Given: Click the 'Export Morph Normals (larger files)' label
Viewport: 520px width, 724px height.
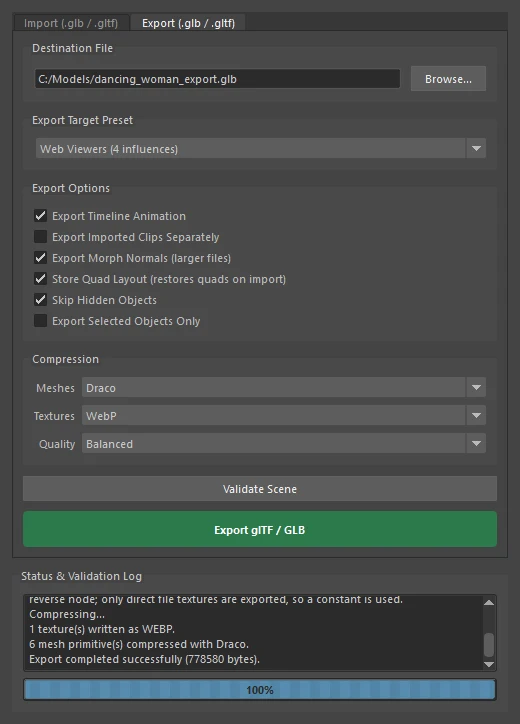Looking at the screenshot, I should [x=141, y=258].
